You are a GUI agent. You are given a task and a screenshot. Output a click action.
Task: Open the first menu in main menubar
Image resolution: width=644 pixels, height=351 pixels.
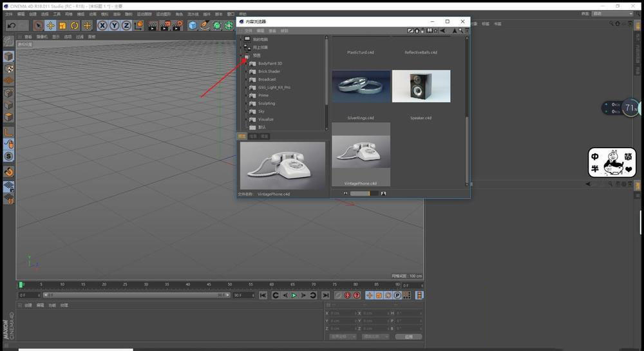tap(8, 14)
